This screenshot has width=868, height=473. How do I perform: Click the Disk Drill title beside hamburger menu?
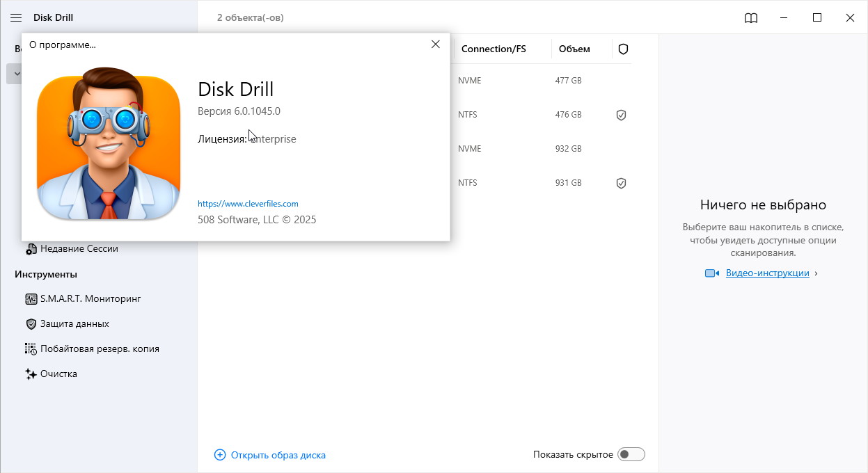pos(54,17)
